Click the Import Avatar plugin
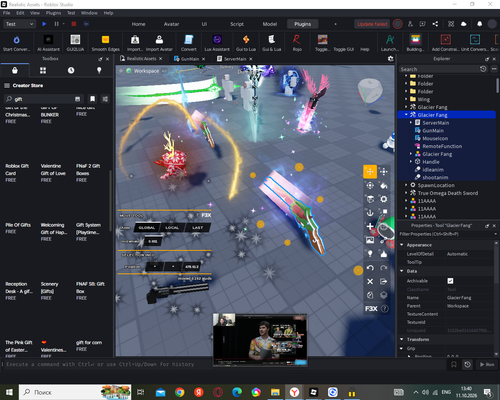The width and height of the screenshot is (500, 400). [x=159, y=43]
